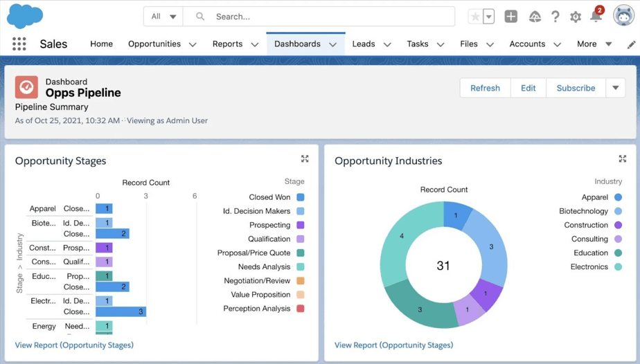Expand the Opportunity Industries chart widget
The width and height of the screenshot is (640, 364).
[623, 158]
